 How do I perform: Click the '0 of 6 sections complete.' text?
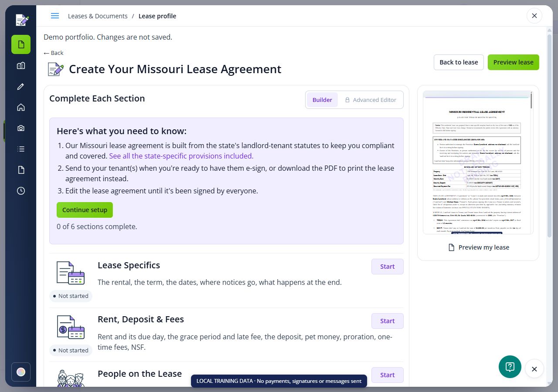coord(97,226)
